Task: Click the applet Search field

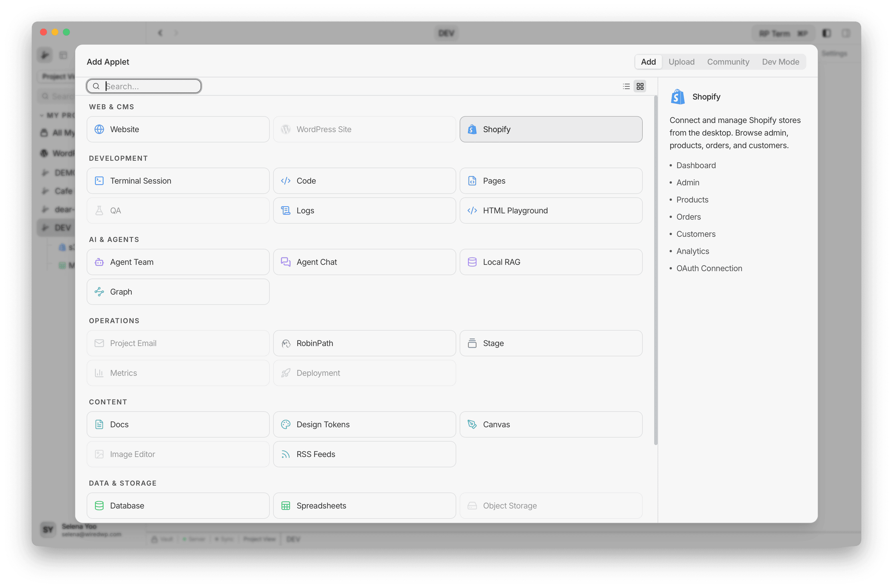Action: (144, 86)
